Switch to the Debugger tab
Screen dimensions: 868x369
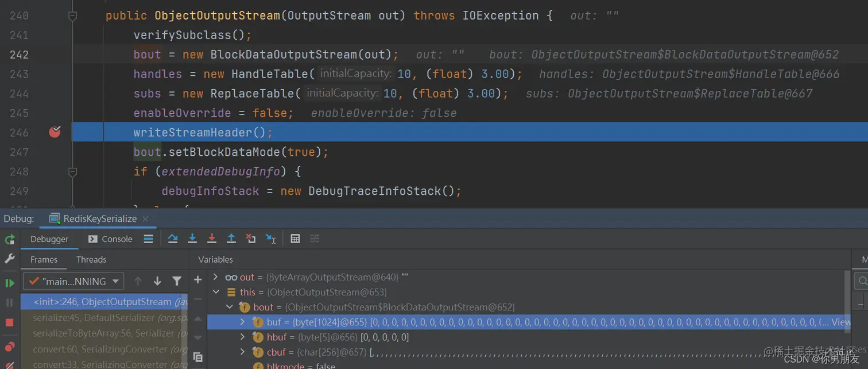pos(49,239)
